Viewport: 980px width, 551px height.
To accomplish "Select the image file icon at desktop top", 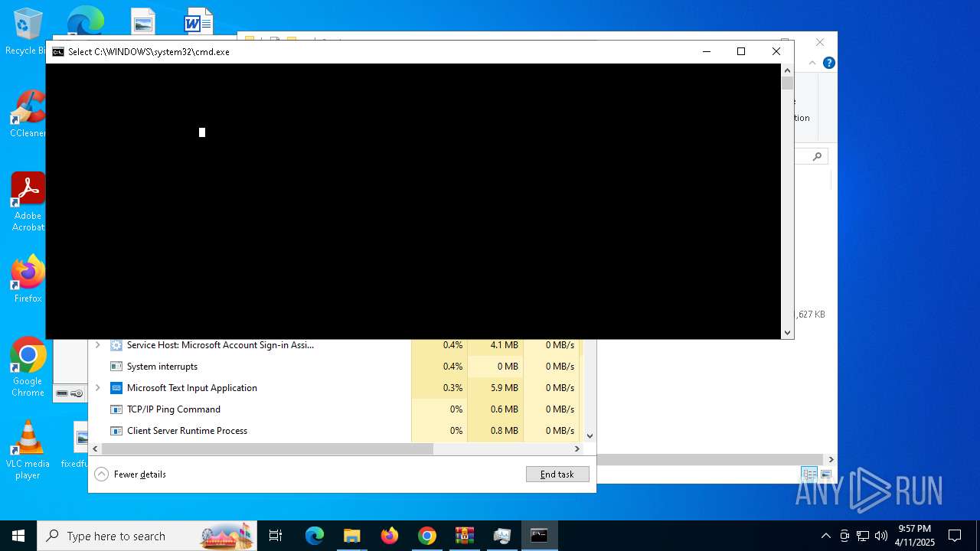I will (x=142, y=21).
